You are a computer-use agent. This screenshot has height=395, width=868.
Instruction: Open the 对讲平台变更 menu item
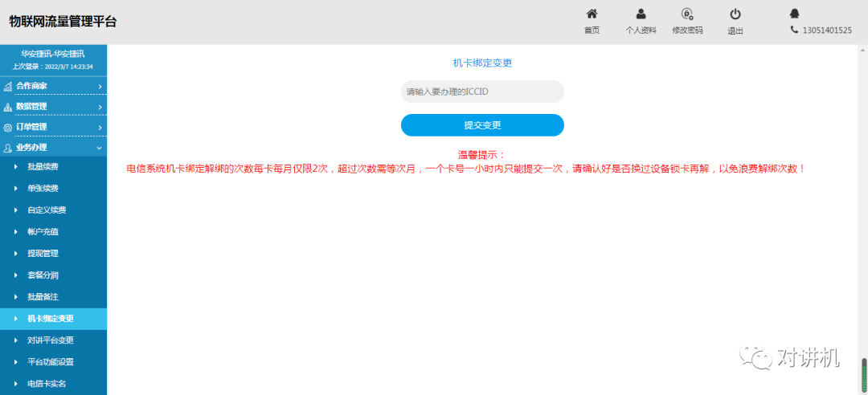pos(53,340)
